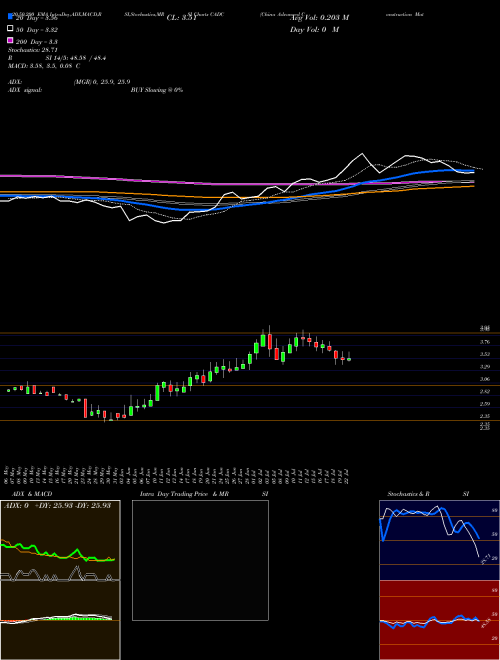500x660 pixels.
Task: Click the first date label on the date axis
Action: click(x=7, y=474)
